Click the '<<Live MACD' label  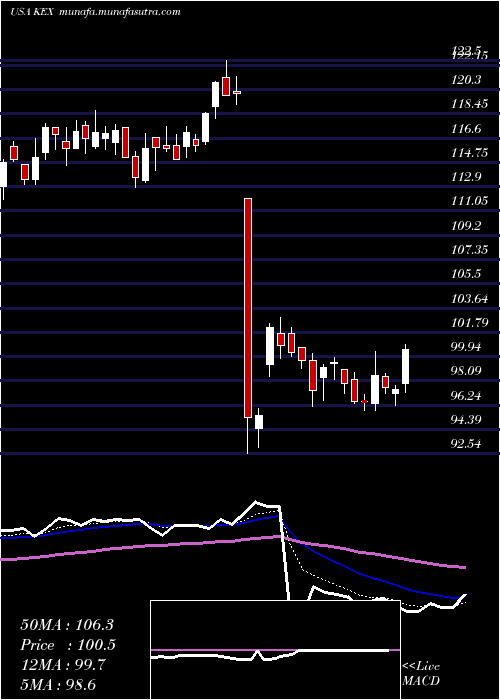[x=421, y=674]
